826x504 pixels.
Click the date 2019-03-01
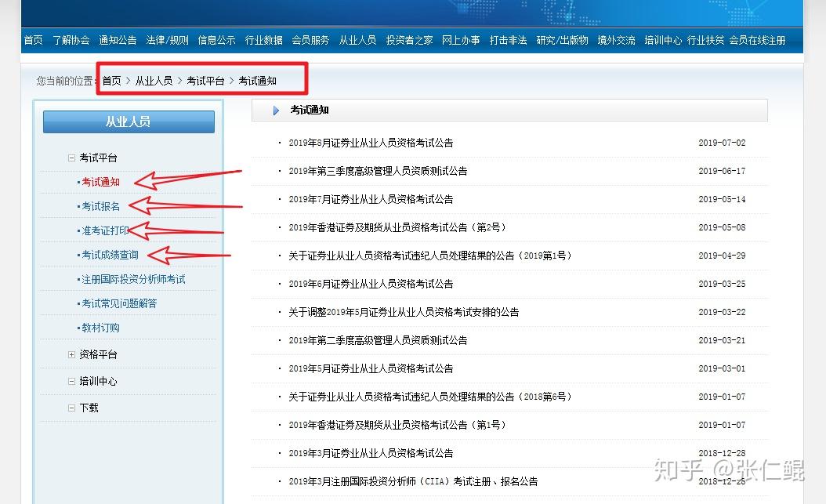[x=722, y=368]
